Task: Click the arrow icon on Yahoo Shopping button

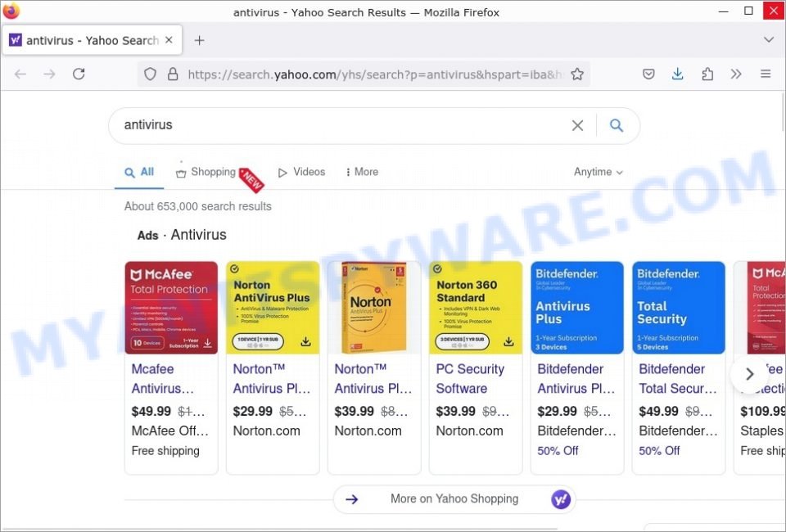Action: (352, 499)
